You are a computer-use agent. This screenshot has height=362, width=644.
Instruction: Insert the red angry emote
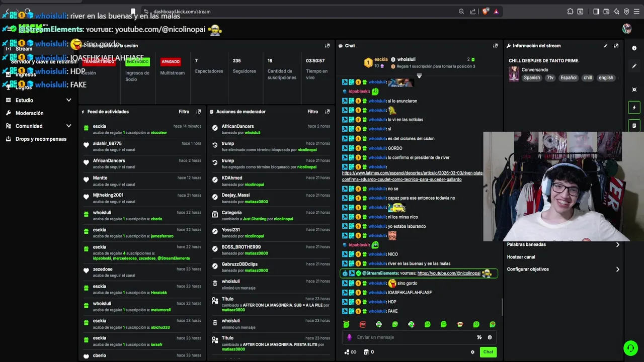click(363, 324)
